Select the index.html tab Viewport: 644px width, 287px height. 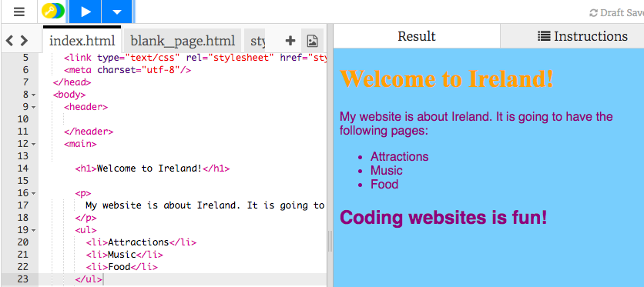point(82,41)
